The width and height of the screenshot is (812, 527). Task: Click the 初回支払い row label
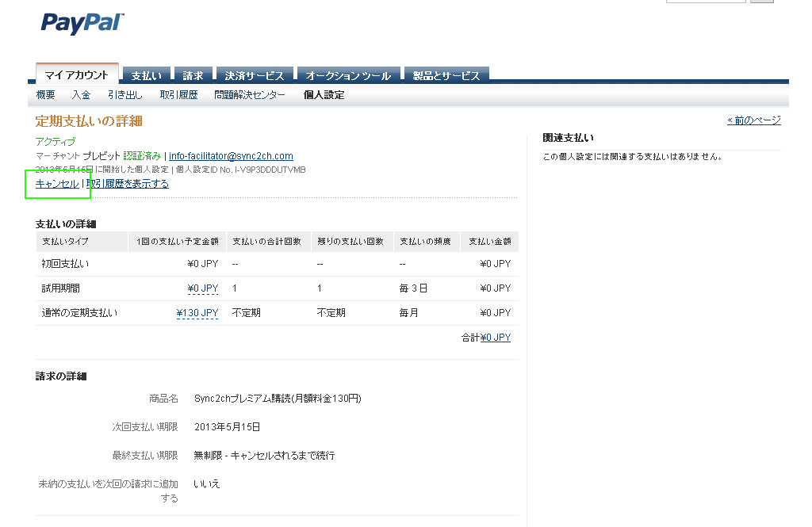65,264
